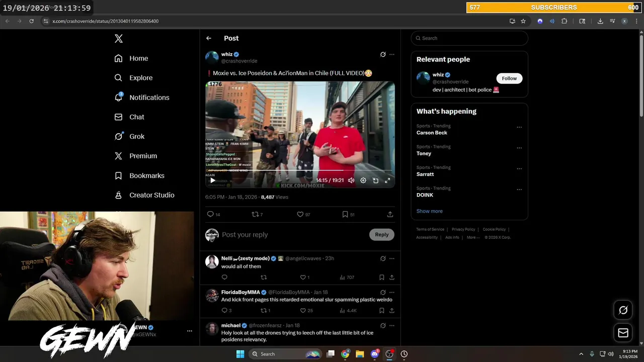Viewport: 644px width, 362px height.
Task: Open Bookmarks in sidebar
Action: (x=139, y=175)
